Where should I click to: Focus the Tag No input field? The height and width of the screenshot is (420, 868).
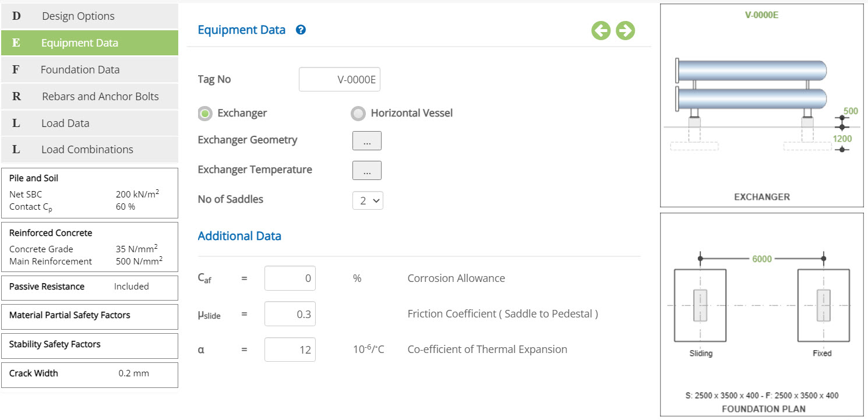click(340, 80)
